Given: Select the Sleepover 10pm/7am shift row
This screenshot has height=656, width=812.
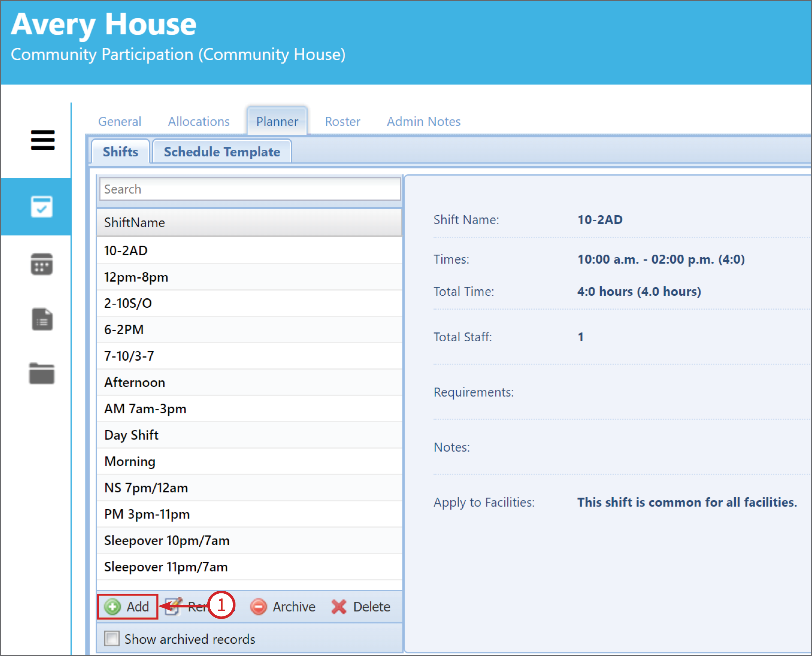Looking at the screenshot, I should point(249,540).
